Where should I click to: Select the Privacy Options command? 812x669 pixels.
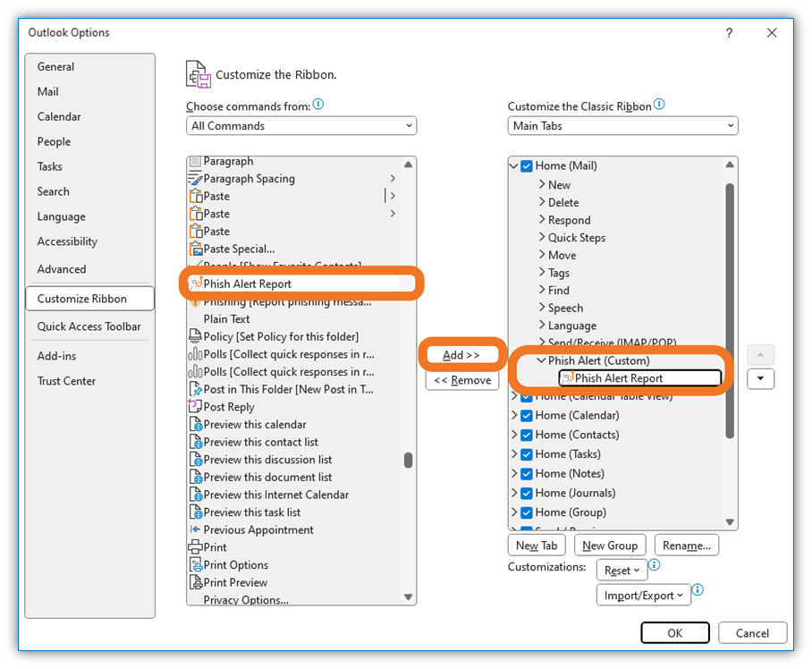click(246, 599)
